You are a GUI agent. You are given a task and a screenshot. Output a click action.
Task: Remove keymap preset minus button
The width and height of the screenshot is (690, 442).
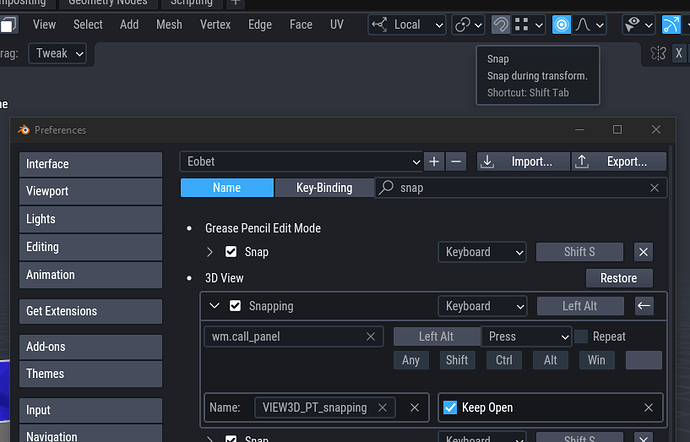coord(456,162)
